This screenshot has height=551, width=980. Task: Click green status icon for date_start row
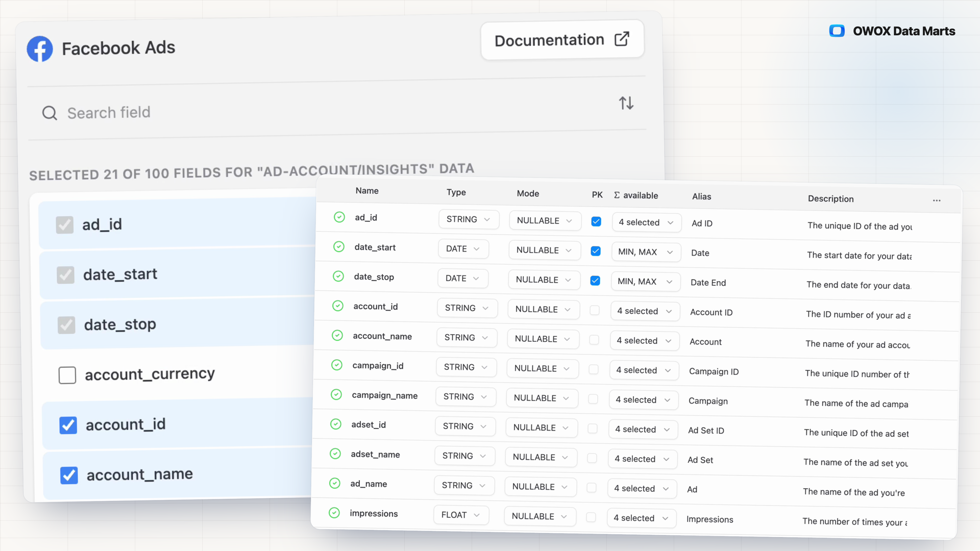click(339, 247)
